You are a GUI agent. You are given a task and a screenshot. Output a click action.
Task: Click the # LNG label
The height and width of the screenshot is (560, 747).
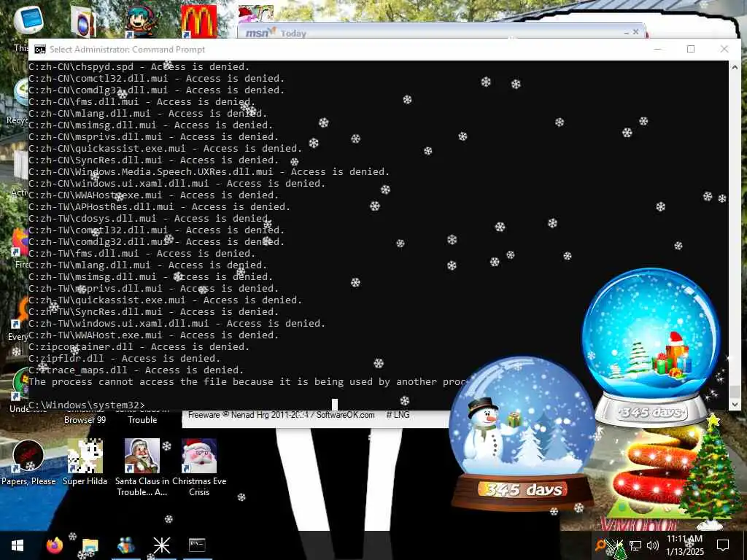tap(398, 415)
